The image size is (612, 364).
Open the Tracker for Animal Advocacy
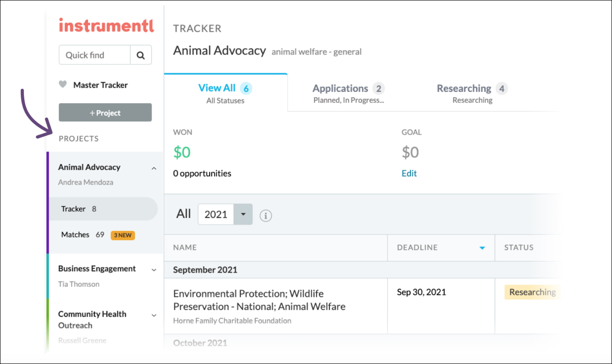pos(73,208)
